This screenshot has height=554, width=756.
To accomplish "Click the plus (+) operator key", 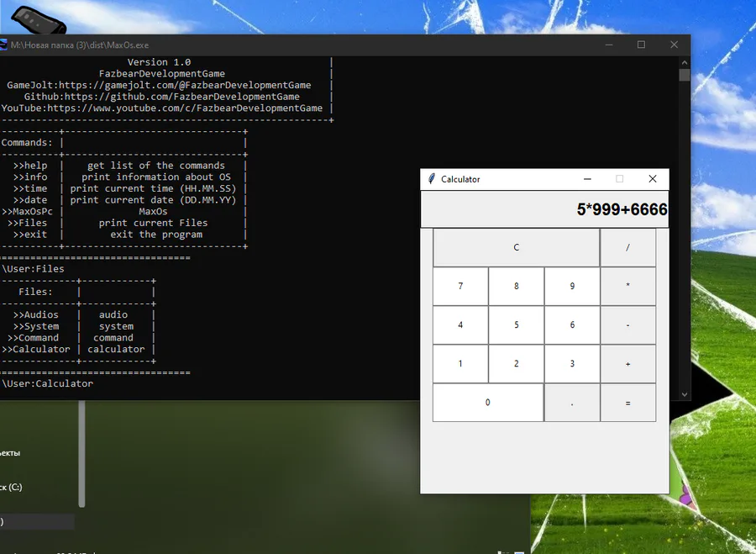I will pyautogui.click(x=627, y=364).
